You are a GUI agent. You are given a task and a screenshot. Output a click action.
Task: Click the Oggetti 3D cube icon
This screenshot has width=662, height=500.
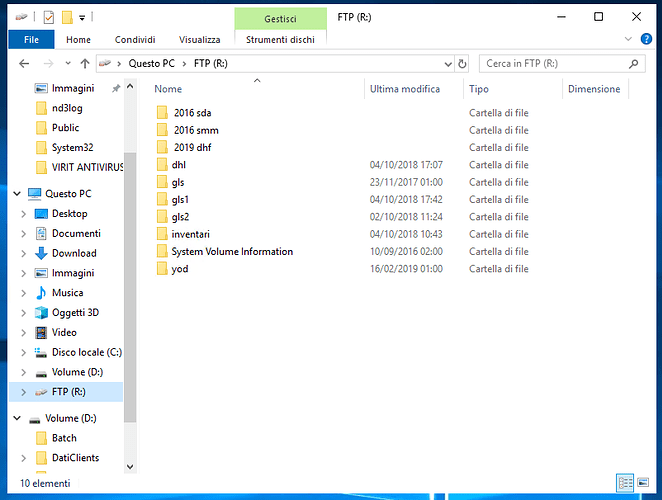tap(41, 312)
